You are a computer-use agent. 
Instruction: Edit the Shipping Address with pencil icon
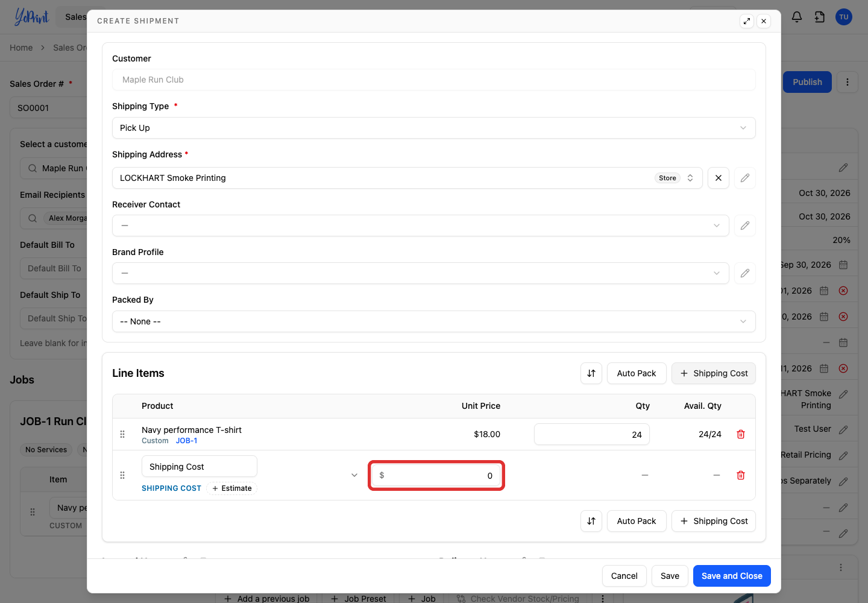[745, 178]
